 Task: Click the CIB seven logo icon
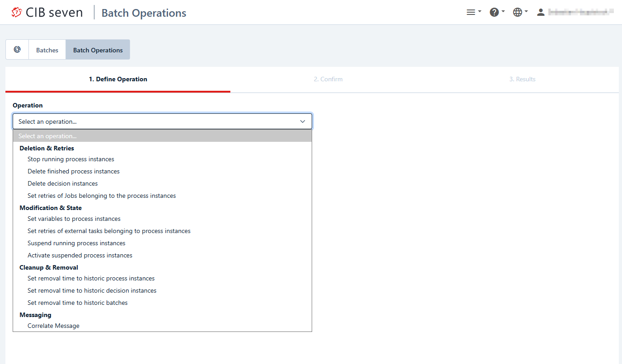pos(17,13)
